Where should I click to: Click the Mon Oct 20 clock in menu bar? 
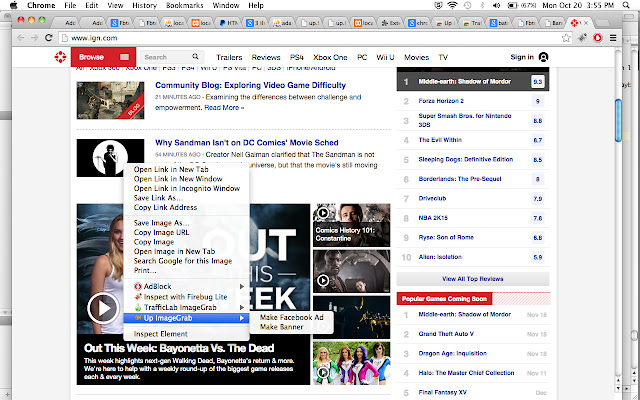click(x=578, y=5)
